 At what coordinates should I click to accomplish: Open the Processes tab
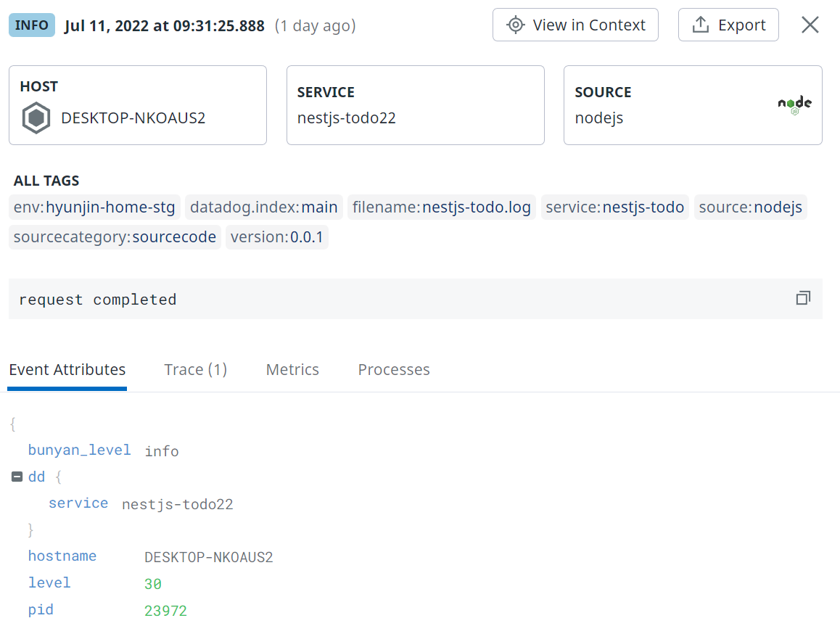coord(394,369)
